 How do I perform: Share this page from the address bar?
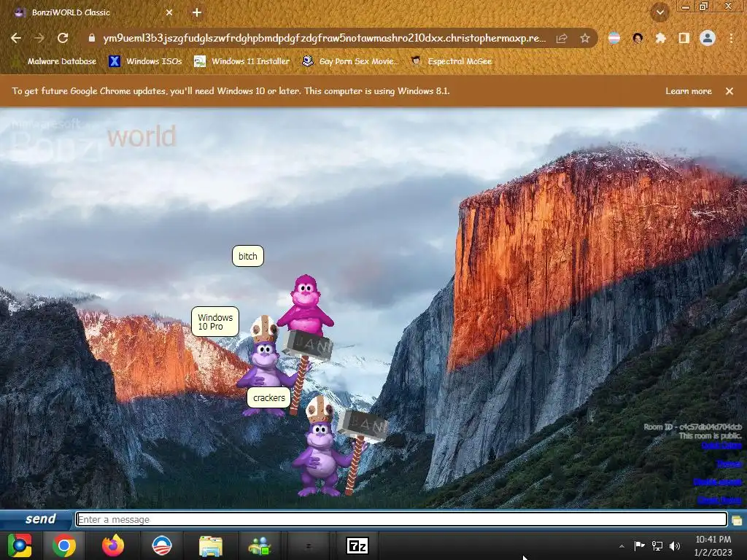pyautogui.click(x=562, y=38)
